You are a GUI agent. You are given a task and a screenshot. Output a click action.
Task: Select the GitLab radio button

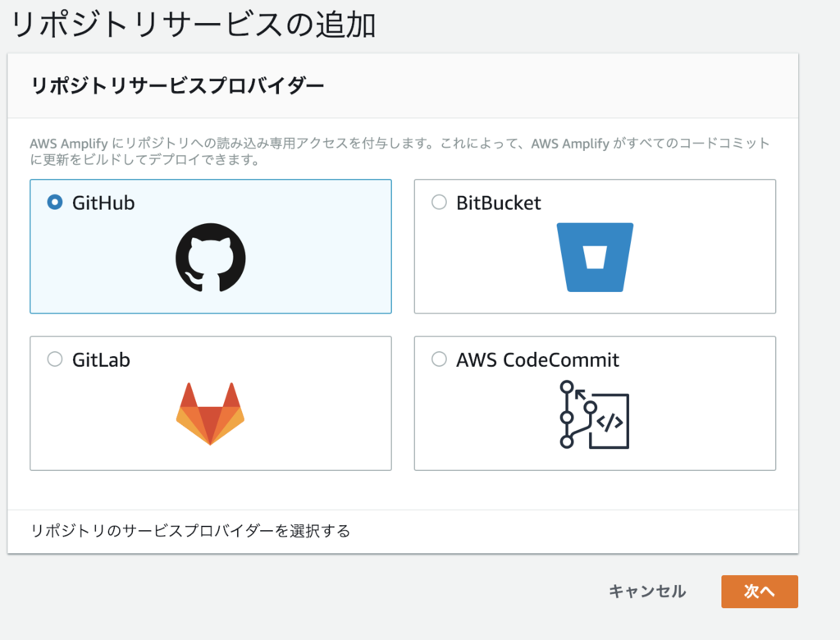[55, 359]
